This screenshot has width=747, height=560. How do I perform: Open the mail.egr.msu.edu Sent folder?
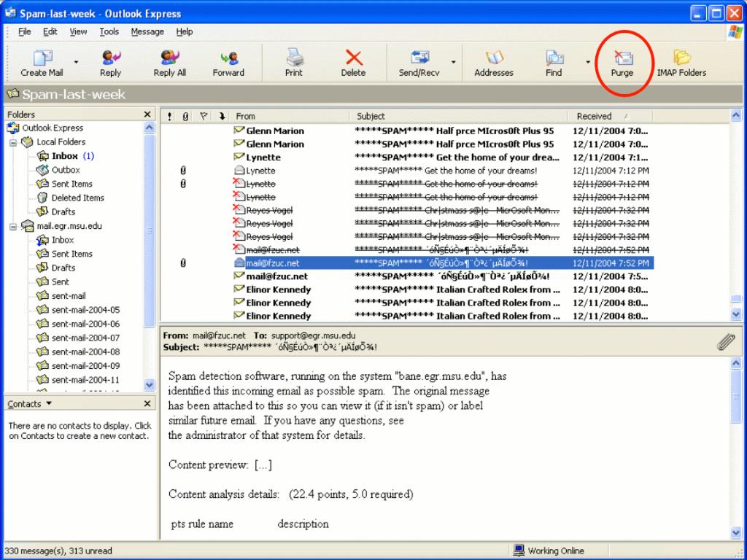53,282
